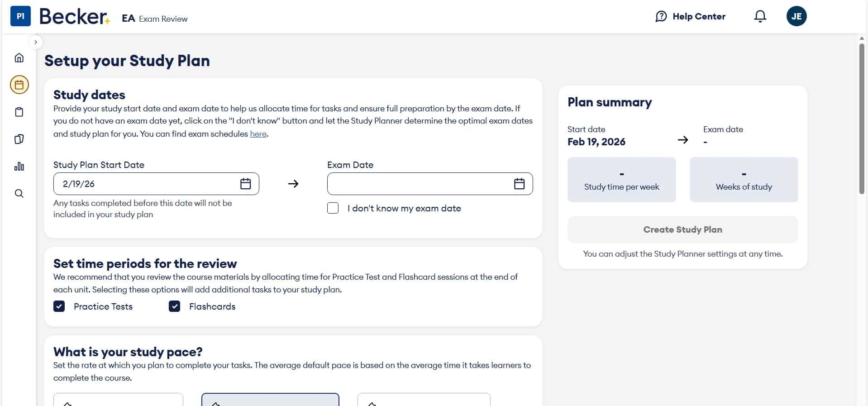Open the Study Planner calendar sidebar icon
The height and width of the screenshot is (406, 868).
(19, 85)
